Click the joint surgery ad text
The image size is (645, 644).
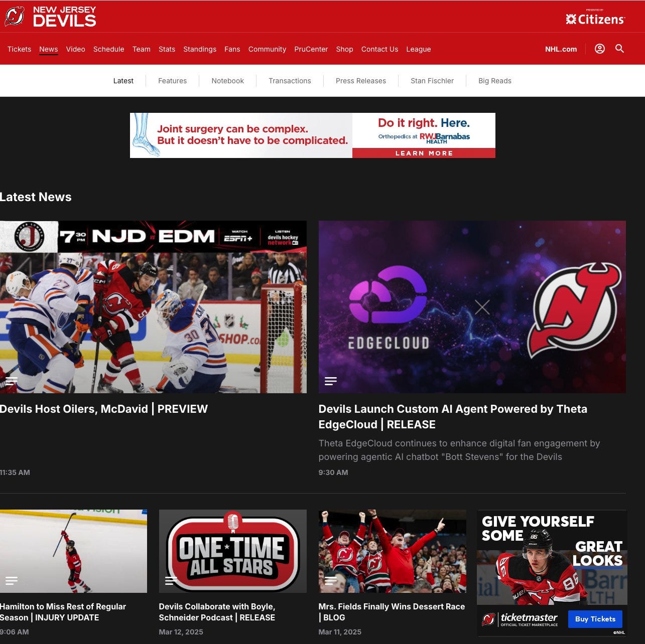point(252,134)
